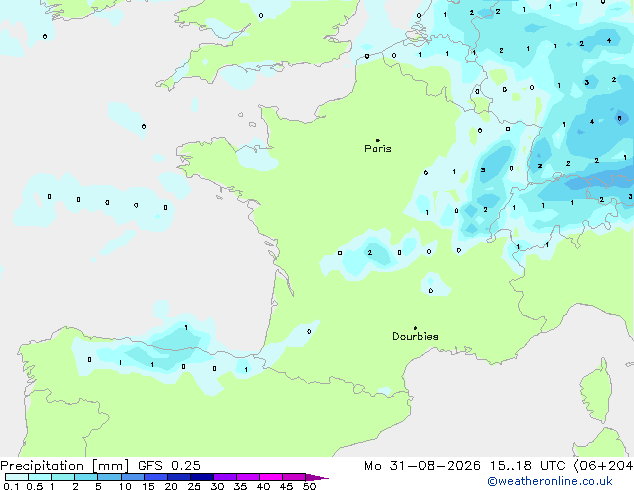The height and width of the screenshot is (490, 634).
Task: Pick the 40–45 mm magenta legend swatch
Action: click(x=271, y=477)
